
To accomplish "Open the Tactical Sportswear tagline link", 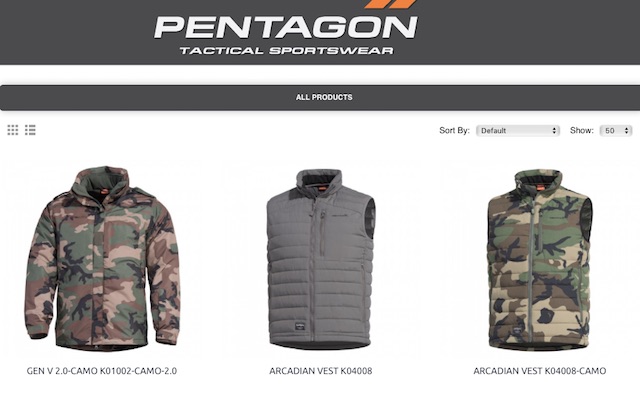I will click(287, 51).
